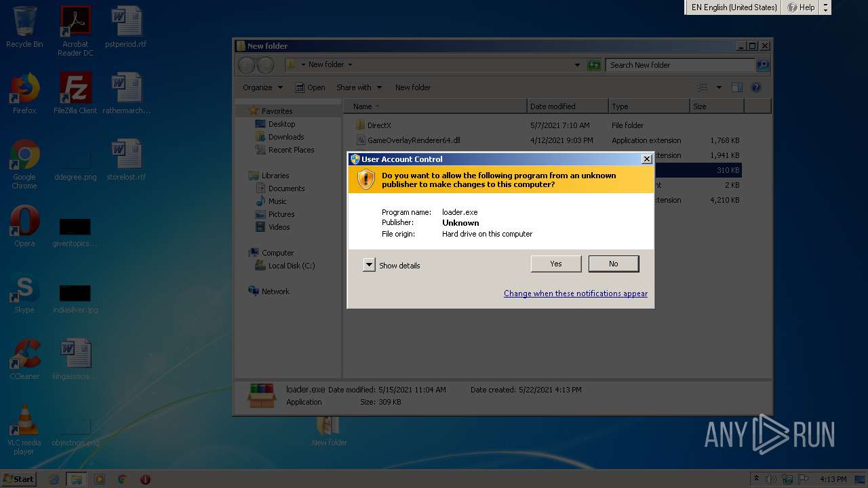
Task: Launch FileZilla Client desktop shortcut
Action: click(x=75, y=94)
